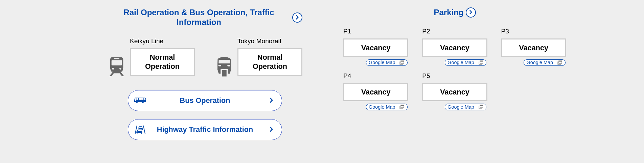Click Keikyu Line Normal Operation status box

click(x=162, y=62)
